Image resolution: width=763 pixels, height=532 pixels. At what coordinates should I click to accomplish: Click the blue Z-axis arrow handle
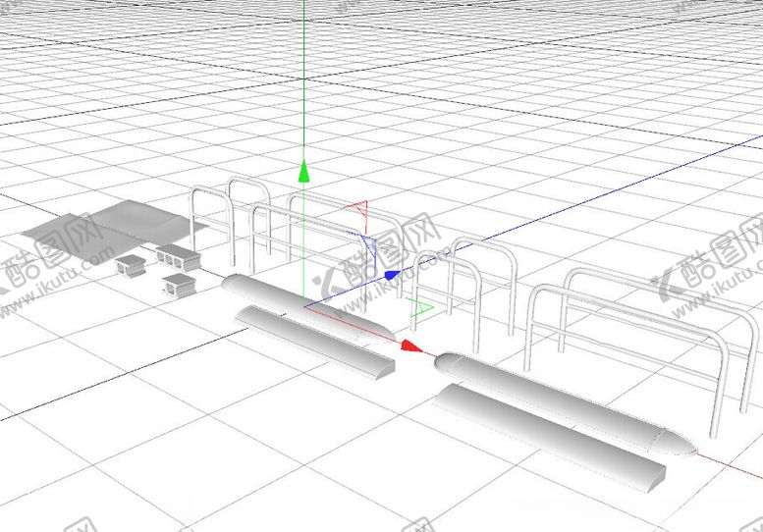[x=392, y=275]
